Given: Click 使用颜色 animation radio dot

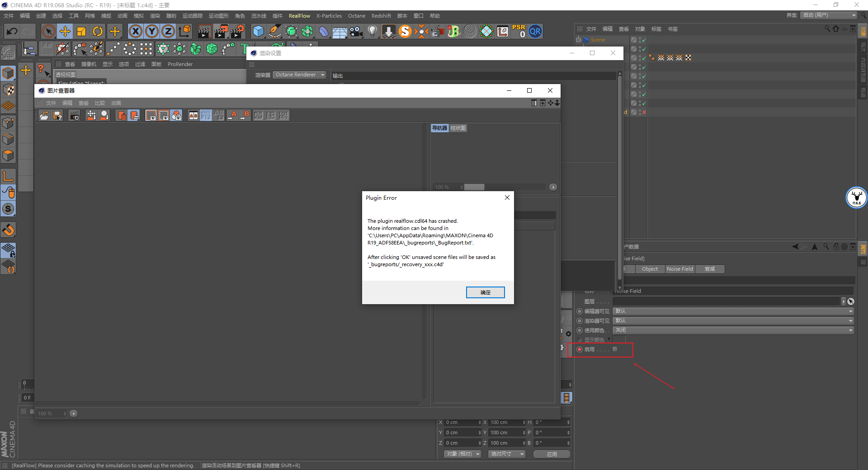Looking at the screenshot, I should pyautogui.click(x=580, y=330).
